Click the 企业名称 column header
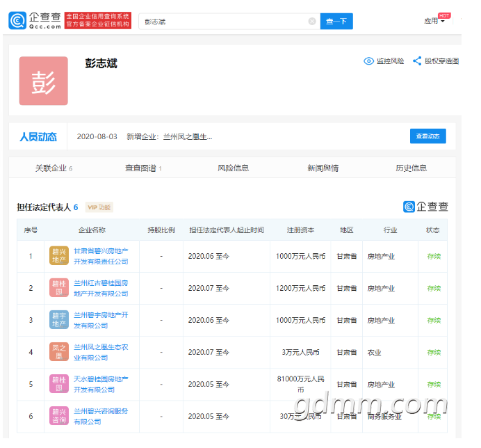Screen dimensions: 481x448 (x=92, y=230)
